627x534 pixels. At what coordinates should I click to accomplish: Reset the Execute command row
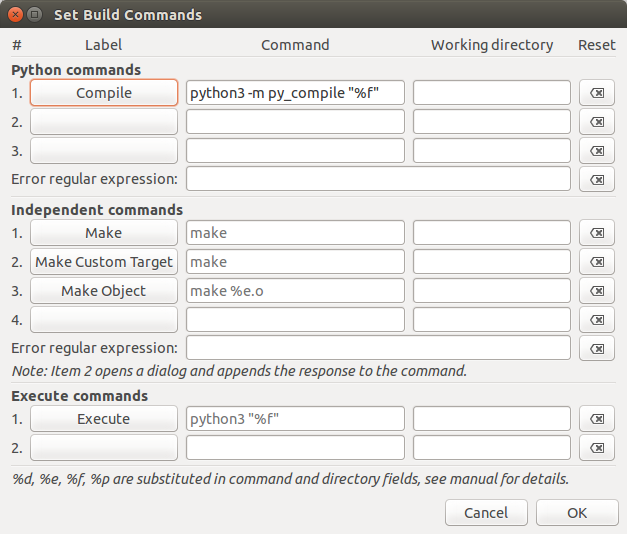[596, 419]
